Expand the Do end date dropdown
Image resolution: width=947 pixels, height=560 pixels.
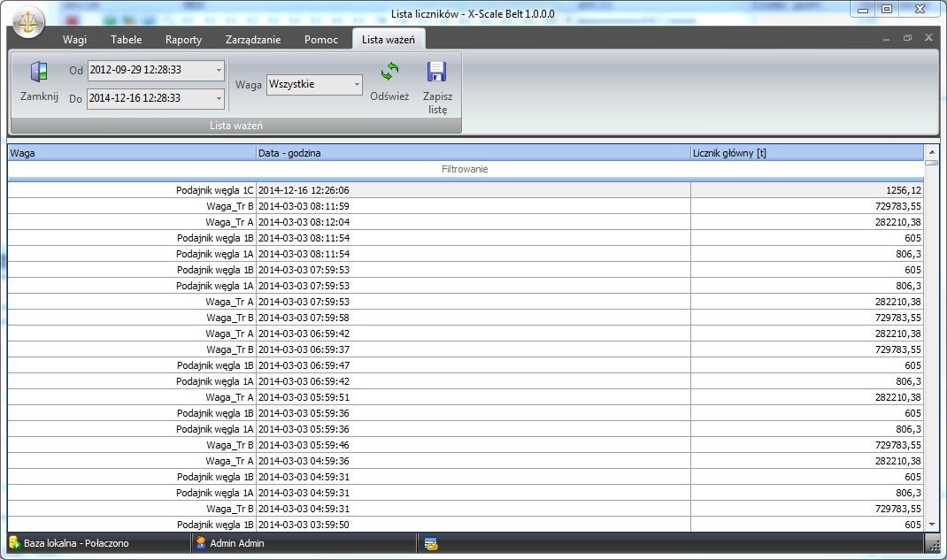(218, 98)
